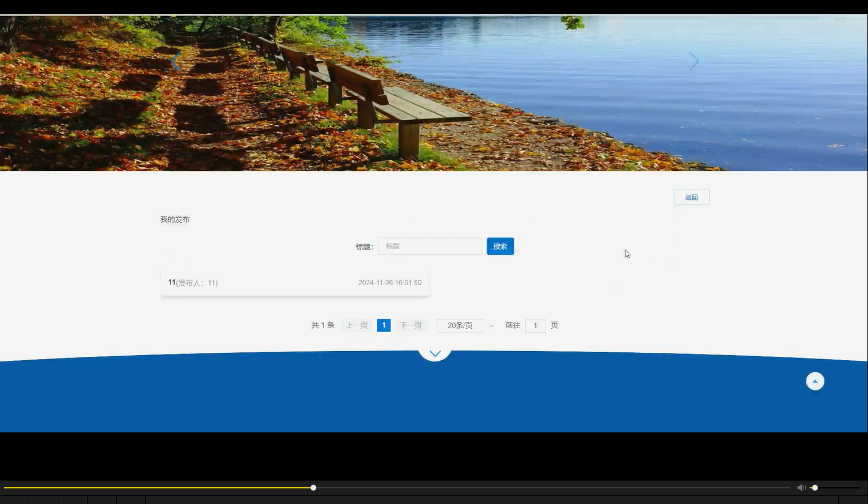The width and height of the screenshot is (868, 504).
Task: Click the 下一页 pagination button
Action: coord(411,325)
